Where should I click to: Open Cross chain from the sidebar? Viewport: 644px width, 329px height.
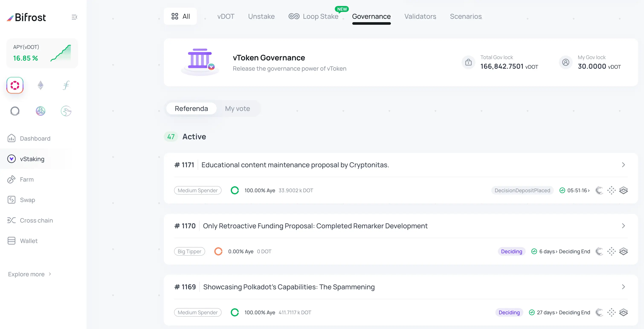(30, 220)
